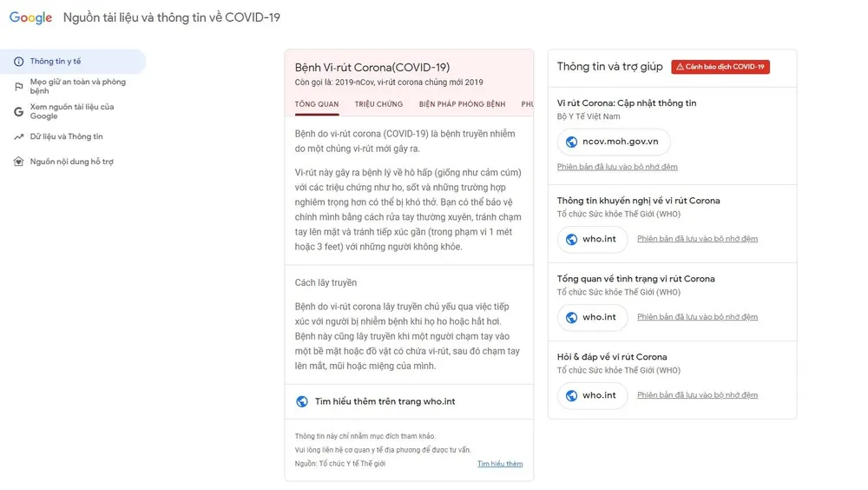Click the Google G icon in sidebar
Viewport: 868px width, 490px height.
point(19,111)
